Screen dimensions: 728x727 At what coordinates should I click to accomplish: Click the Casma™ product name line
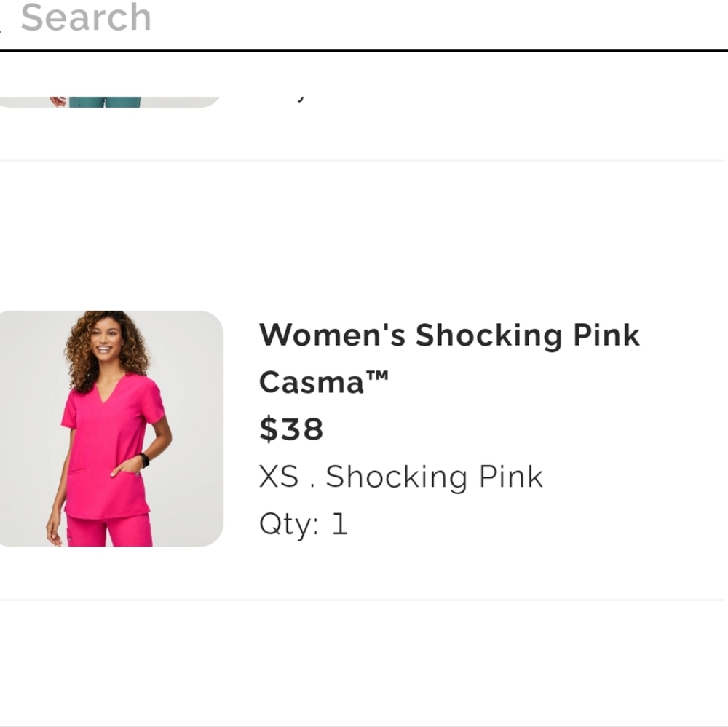(x=323, y=381)
